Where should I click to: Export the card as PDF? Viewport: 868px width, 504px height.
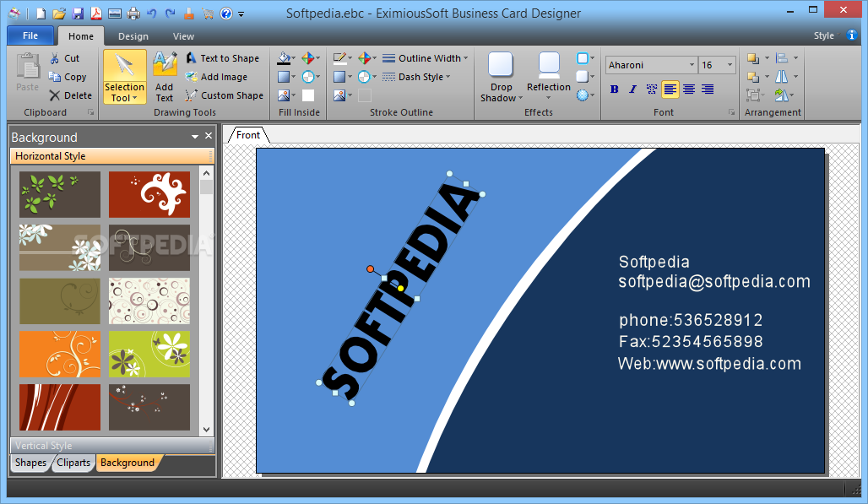point(95,14)
